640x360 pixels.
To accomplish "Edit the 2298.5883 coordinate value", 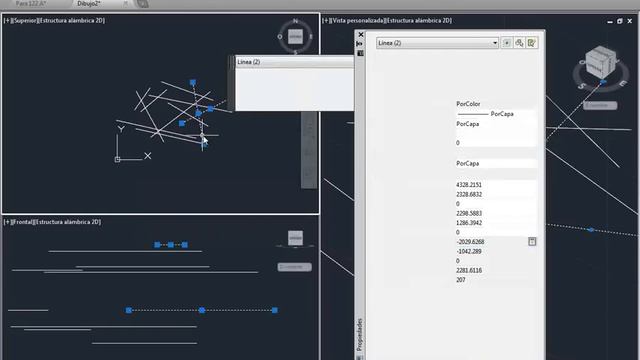I will [469, 213].
